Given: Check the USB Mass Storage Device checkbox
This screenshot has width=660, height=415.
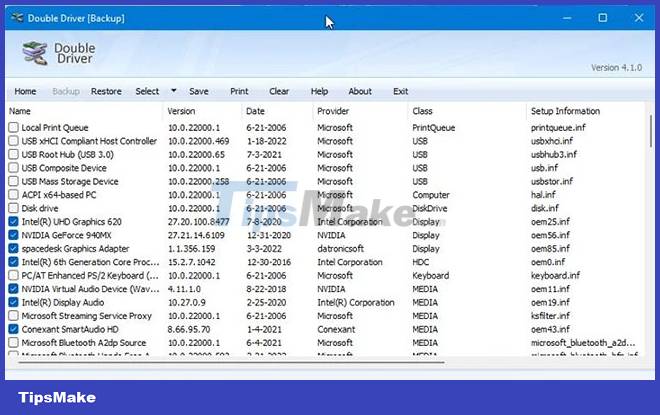Looking at the screenshot, I should tap(13, 181).
